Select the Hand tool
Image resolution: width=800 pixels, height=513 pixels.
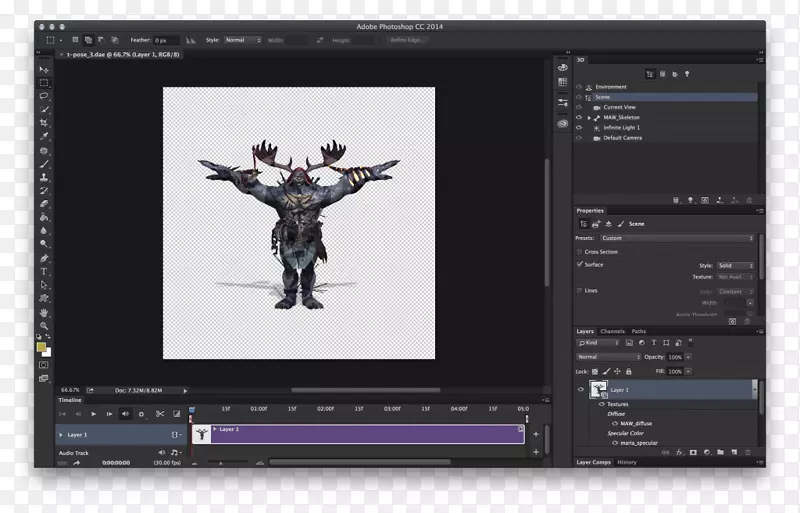click(44, 312)
